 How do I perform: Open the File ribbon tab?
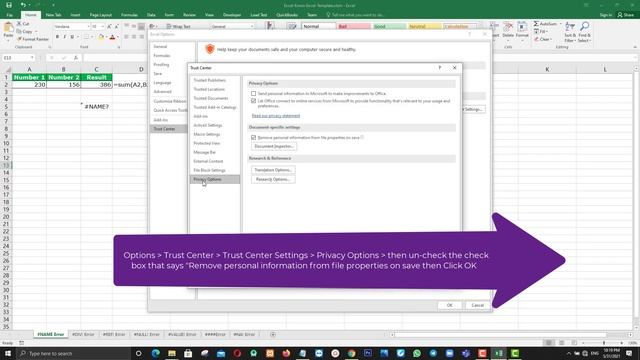point(9,15)
